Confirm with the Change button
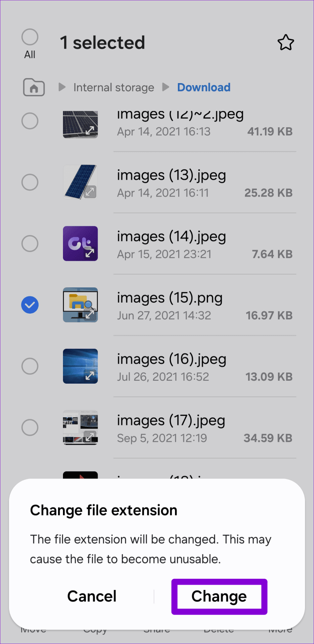 click(219, 597)
